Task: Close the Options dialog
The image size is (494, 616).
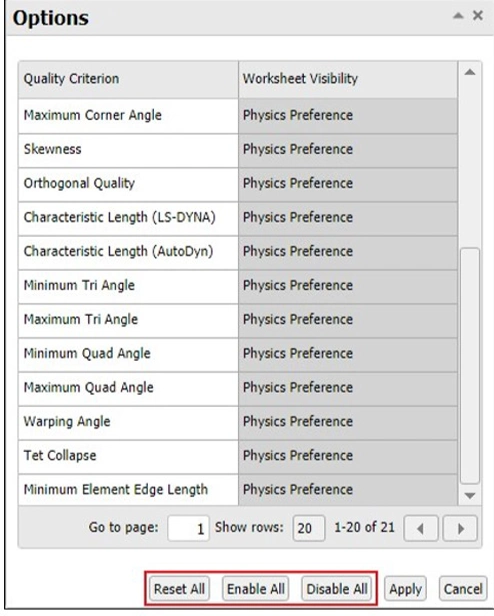Action: 477,16
